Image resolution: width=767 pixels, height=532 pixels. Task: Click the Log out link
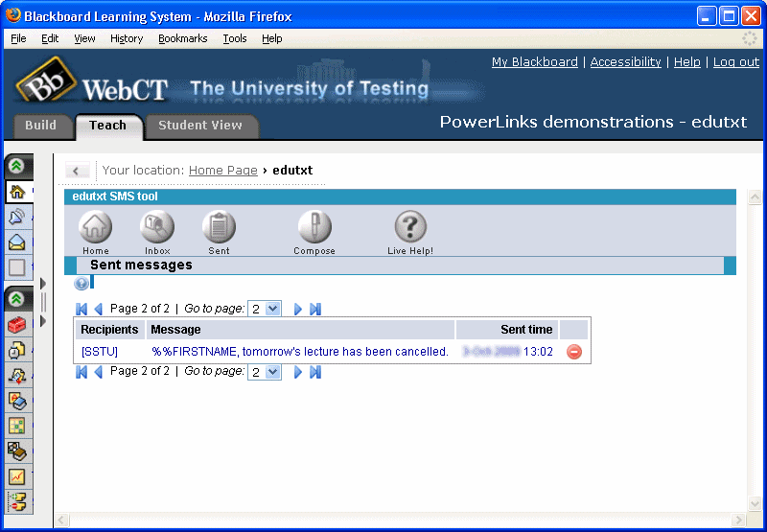[736, 62]
